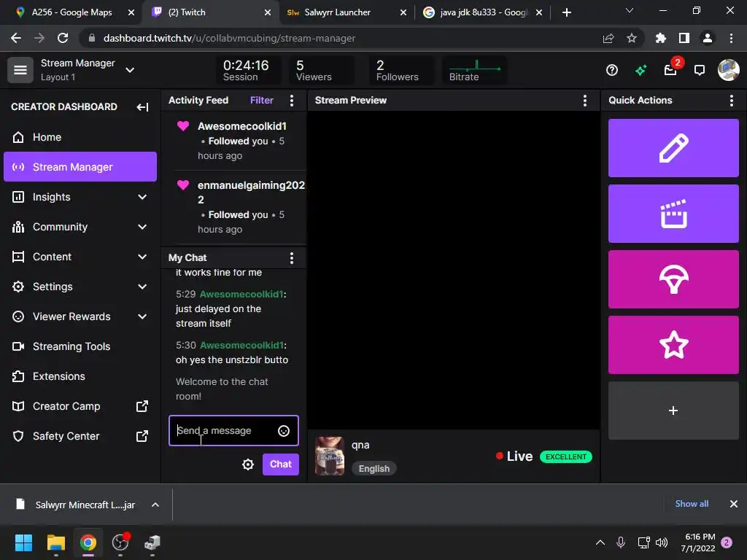Click the Bitrate graph tile
The width and height of the screenshot is (747, 560).
(474, 70)
